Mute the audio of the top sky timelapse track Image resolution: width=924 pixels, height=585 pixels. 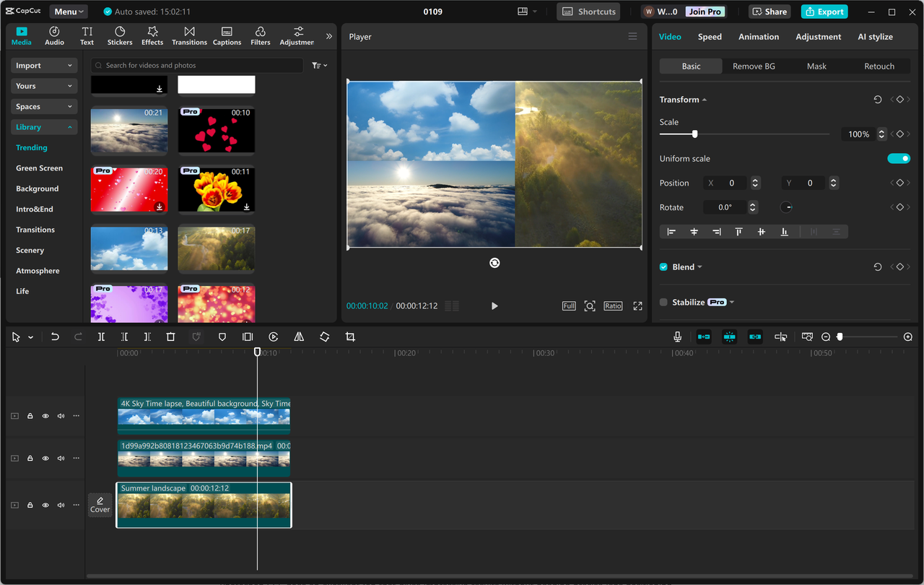click(61, 415)
